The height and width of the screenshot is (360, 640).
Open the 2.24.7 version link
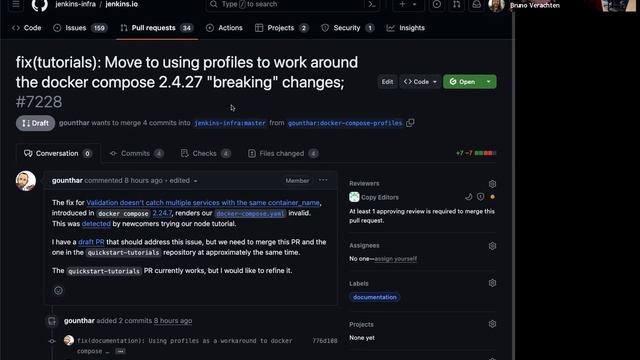tap(162, 213)
